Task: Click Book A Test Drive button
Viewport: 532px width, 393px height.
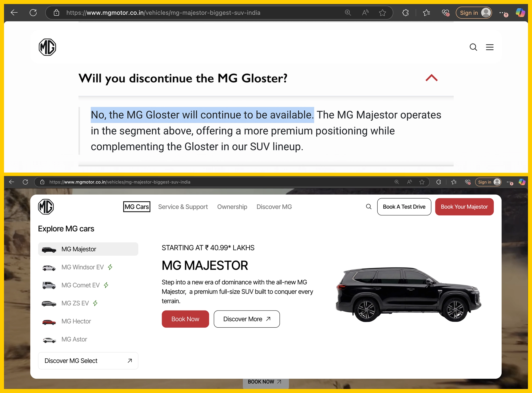Action: pyautogui.click(x=404, y=207)
